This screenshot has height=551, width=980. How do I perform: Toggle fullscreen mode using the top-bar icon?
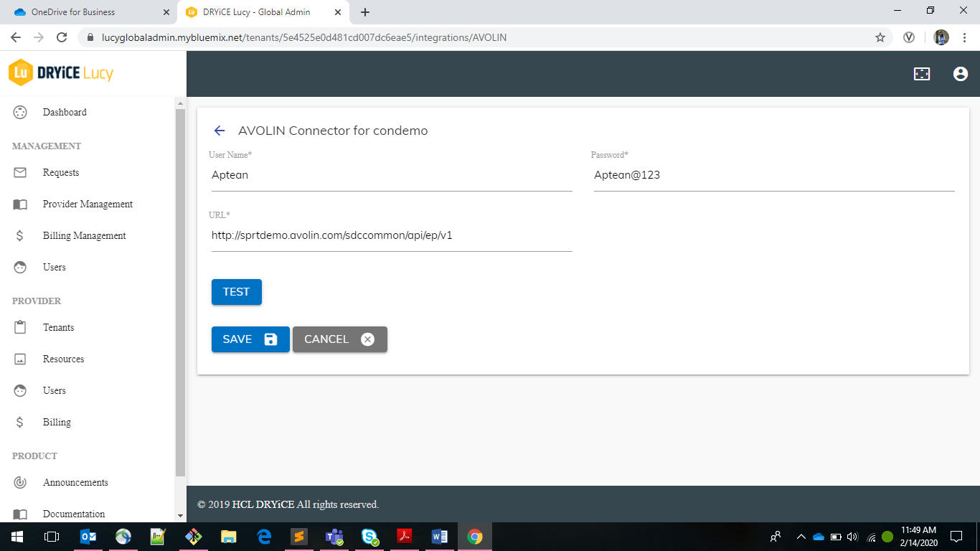[x=922, y=73]
